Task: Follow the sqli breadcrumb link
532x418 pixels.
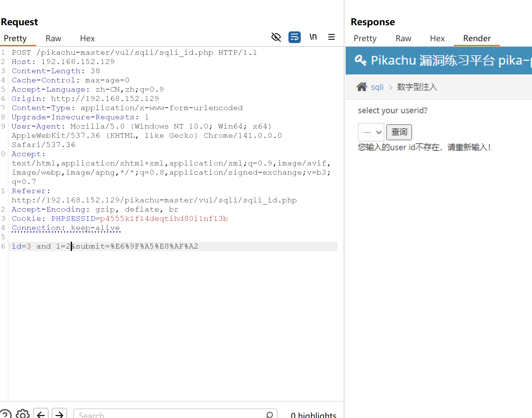Action: 377,87
